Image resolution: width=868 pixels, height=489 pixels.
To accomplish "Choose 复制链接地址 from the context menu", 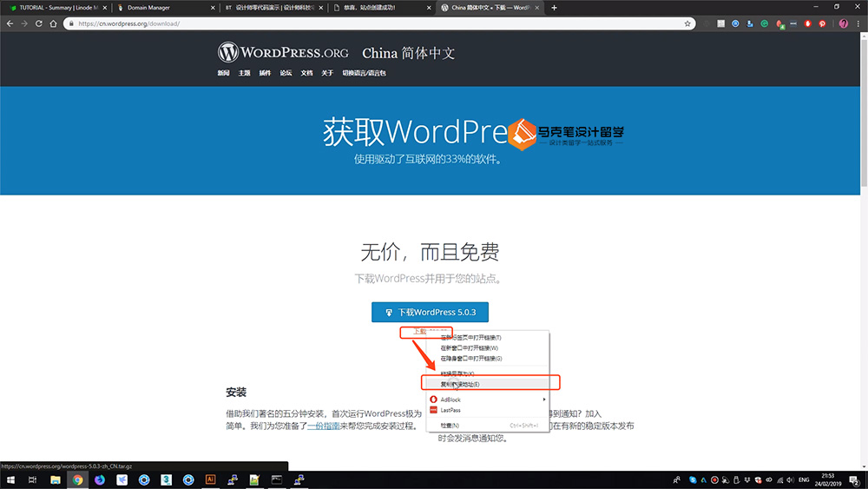I will pos(488,384).
